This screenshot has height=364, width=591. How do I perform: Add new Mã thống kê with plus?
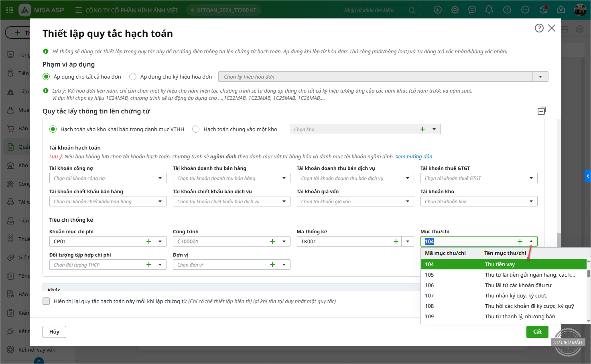tap(396, 241)
